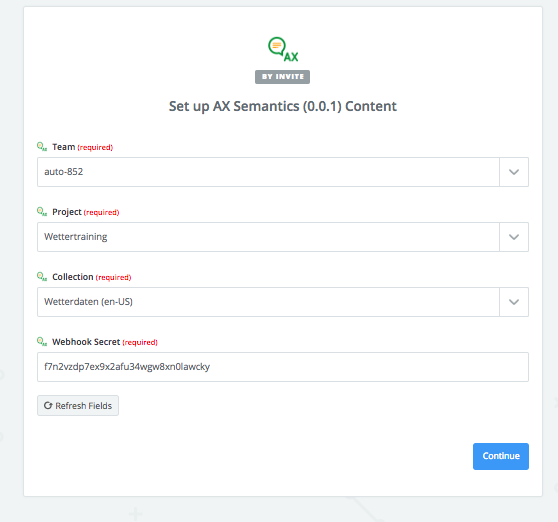Click the AX icon beside Collection label

coord(42,276)
